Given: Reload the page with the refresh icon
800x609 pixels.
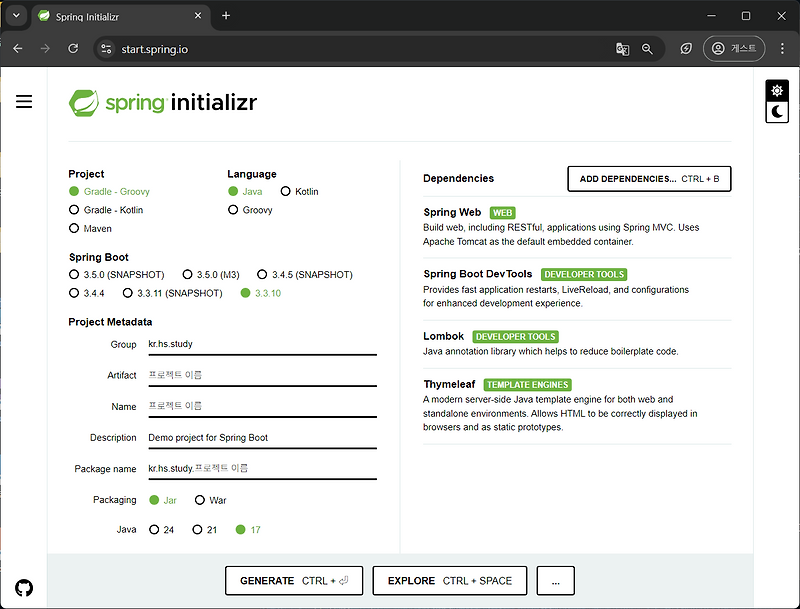Looking at the screenshot, I should 72,48.
